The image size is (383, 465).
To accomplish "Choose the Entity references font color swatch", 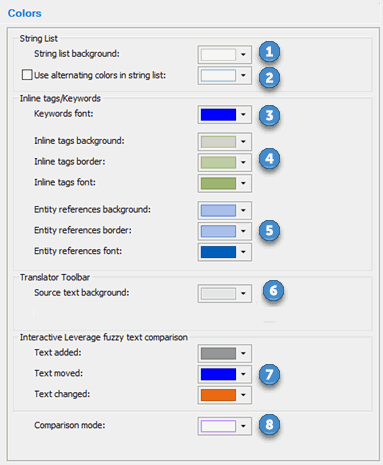I will click(x=218, y=252).
